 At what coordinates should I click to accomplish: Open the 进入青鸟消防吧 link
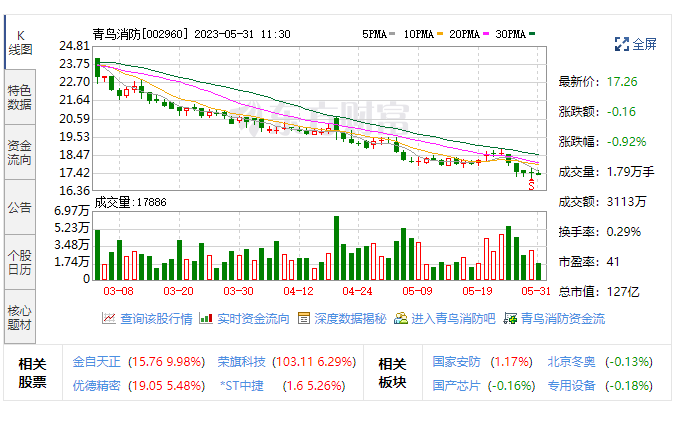coord(453,319)
